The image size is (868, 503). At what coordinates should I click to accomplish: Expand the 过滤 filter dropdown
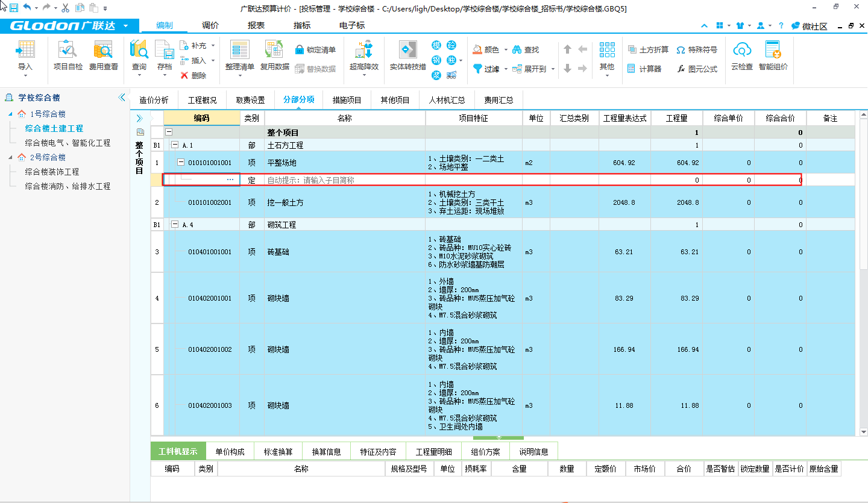point(506,69)
